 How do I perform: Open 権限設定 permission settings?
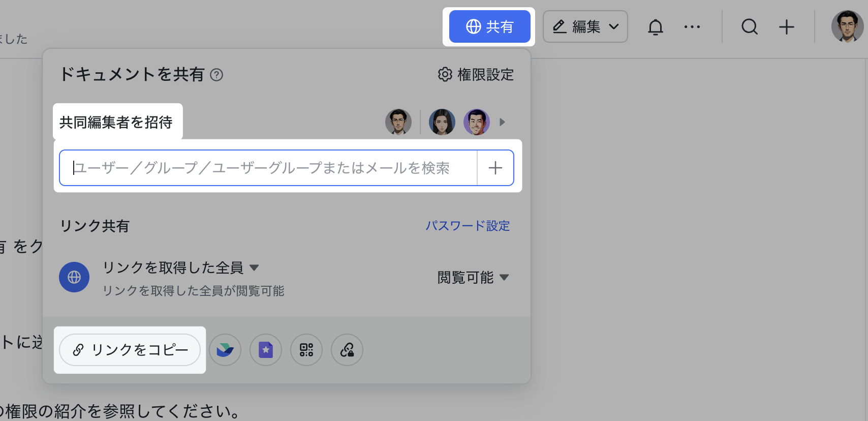pyautogui.click(x=476, y=74)
